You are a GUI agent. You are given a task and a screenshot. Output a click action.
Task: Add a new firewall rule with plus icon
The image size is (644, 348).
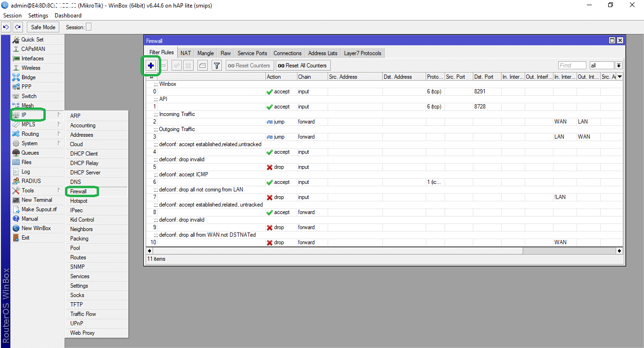point(151,66)
